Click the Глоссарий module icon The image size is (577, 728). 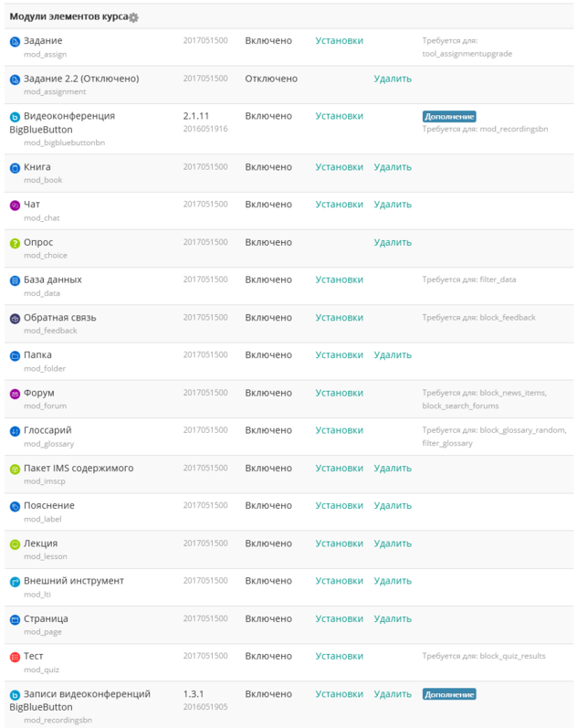pyautogui.click(x=15, y=431)
